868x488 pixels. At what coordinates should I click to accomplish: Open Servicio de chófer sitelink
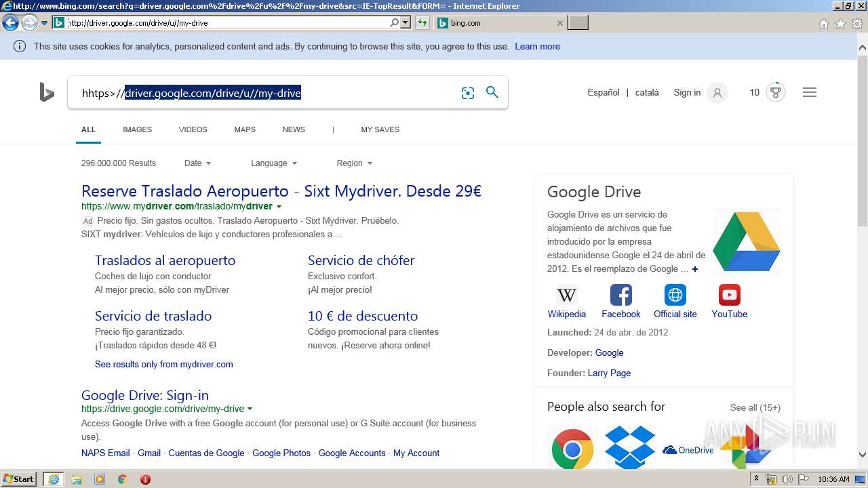tap(361, 260)
